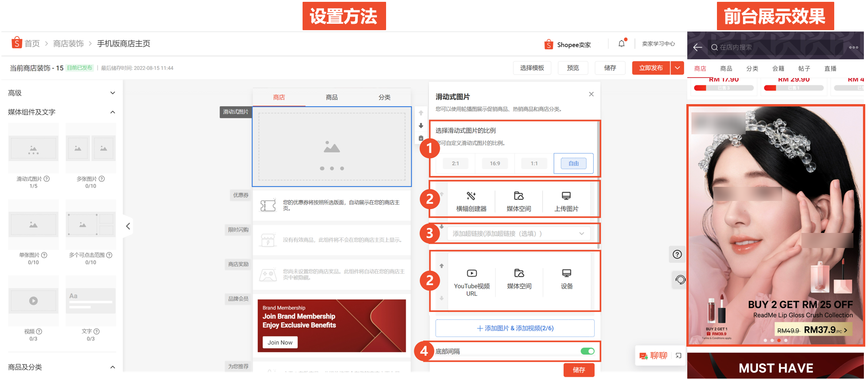This screenshot has height=380, width=868.
Task: Click back arrow in shop preview
Action: [697, 47]
